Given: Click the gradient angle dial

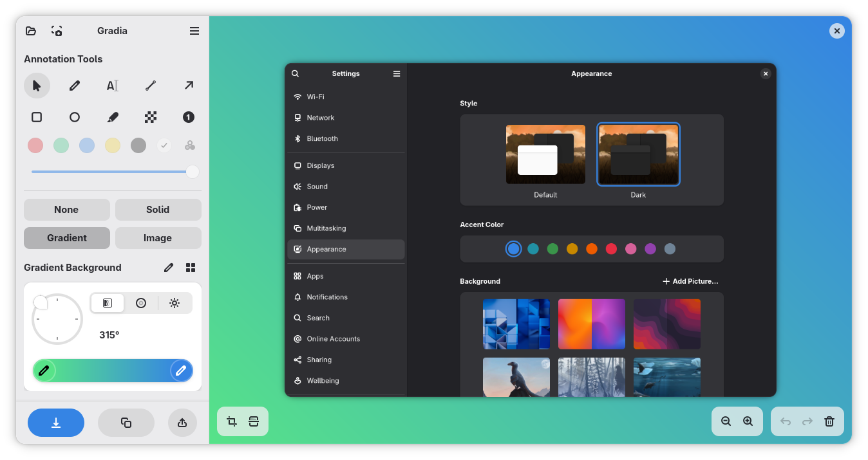Looking at the screenshot, I should click(x=57, y=319).
